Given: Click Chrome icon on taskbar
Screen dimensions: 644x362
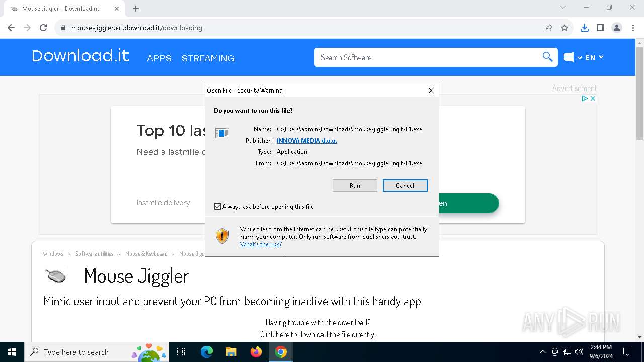Looking at the screenshot, I should pos(281,352).
